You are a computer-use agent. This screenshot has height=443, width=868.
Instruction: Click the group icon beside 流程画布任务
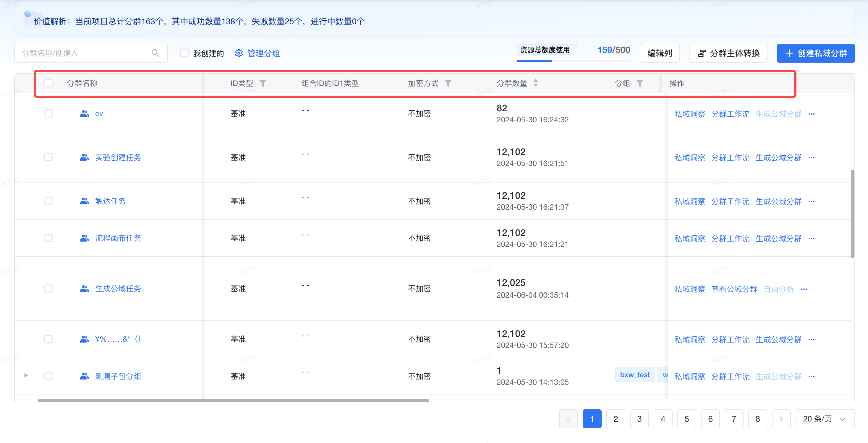85,238
